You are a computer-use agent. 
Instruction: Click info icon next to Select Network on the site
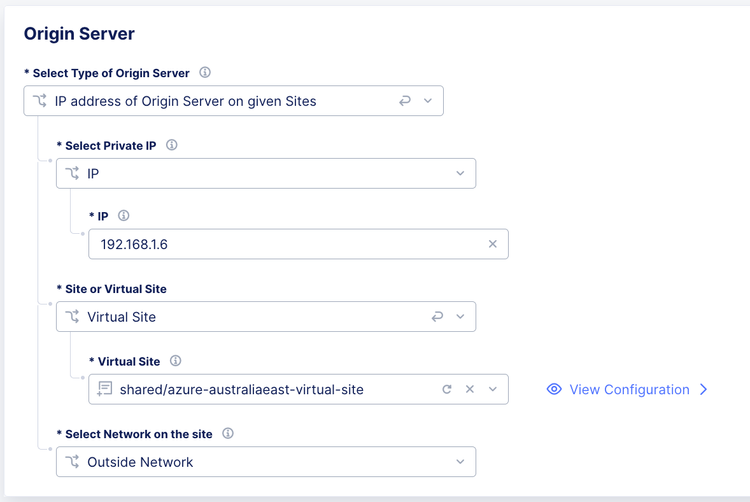(x=228, y=434)
